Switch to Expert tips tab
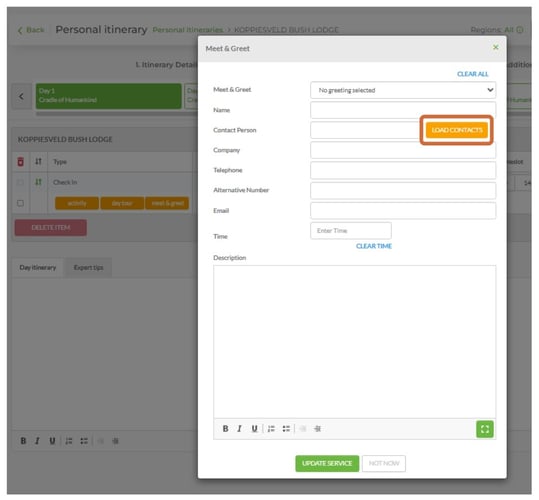This screenshot has width=539, height=500. tap(88, 267)
